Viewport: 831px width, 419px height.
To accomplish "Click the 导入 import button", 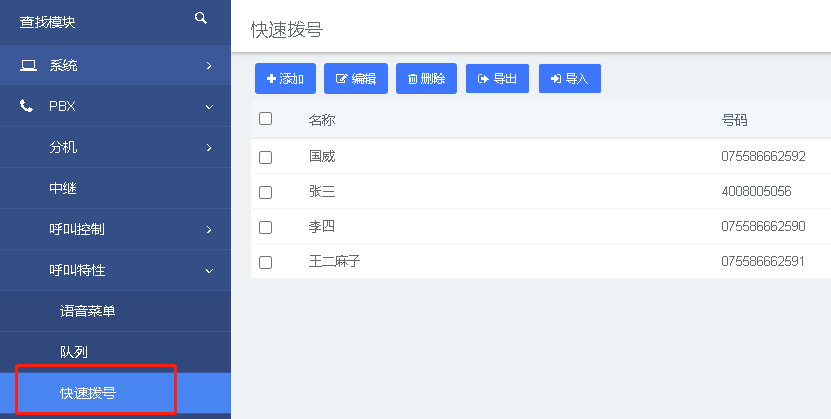I will click(570, 78).
